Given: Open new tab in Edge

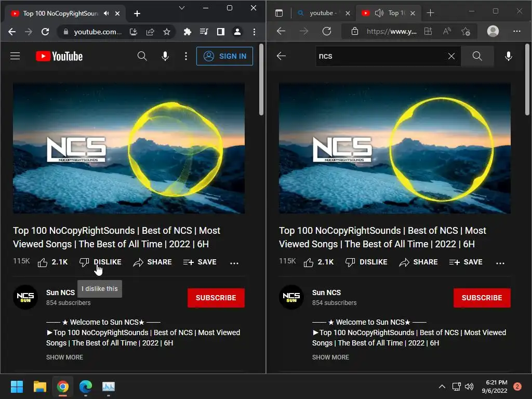Looking at the screenshot, I should point(430,13).
